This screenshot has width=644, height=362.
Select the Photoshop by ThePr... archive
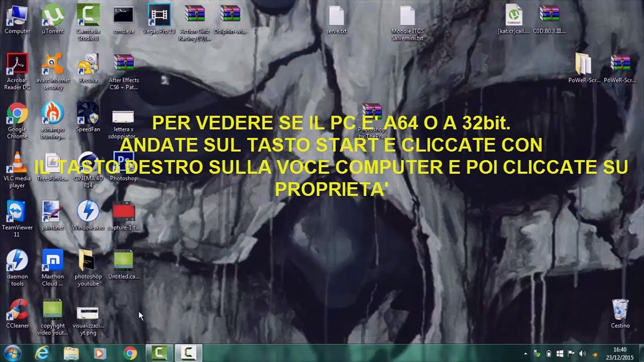(372, 121)
